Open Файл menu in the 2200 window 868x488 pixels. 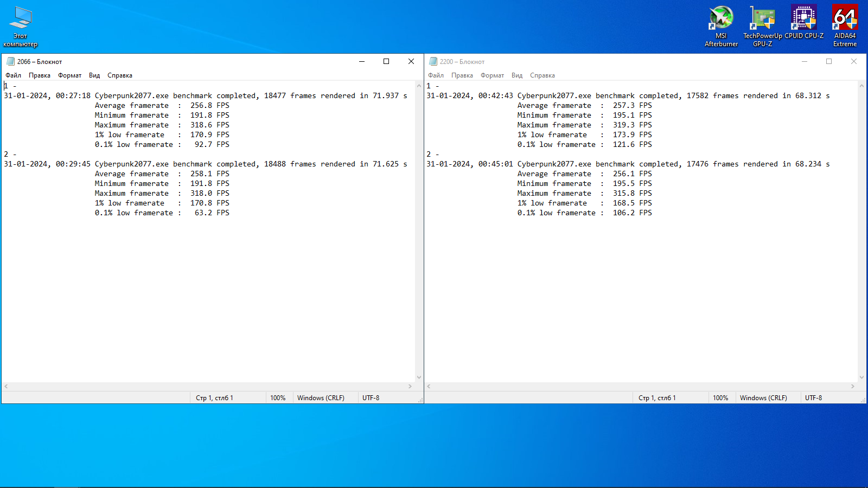point(436,75)
